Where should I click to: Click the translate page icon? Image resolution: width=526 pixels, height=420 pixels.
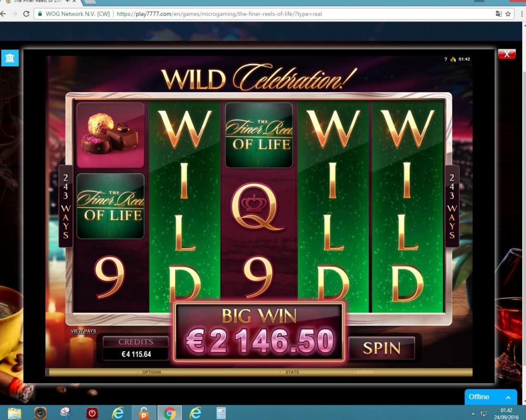(x=499, y=14)
